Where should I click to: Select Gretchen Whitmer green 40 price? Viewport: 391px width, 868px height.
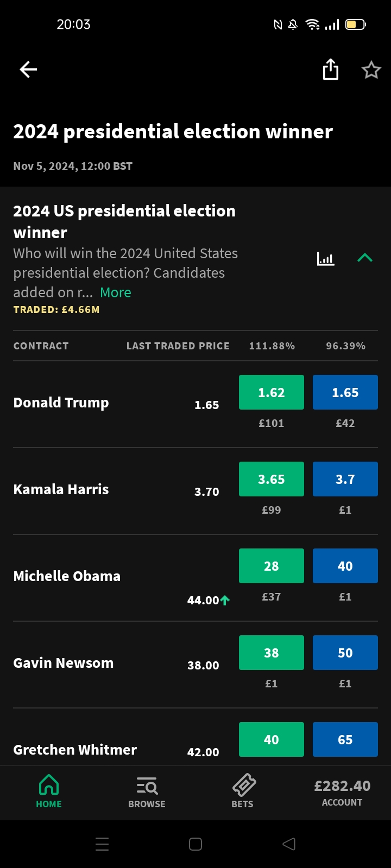(272, 739)
